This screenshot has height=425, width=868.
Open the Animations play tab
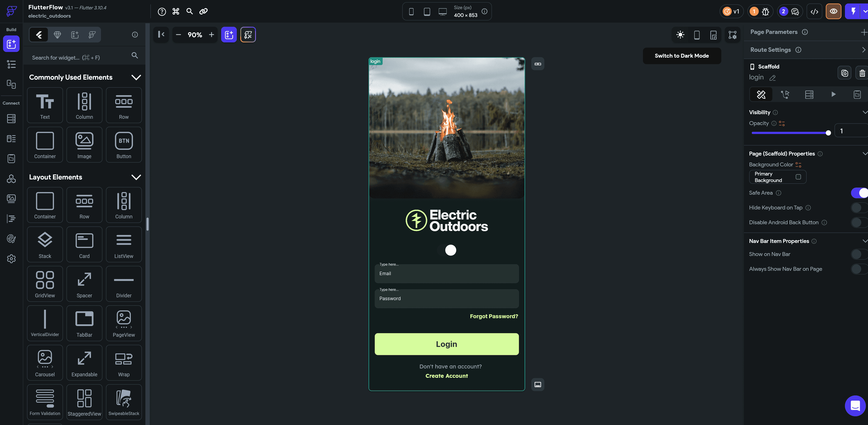[x=833, y=95]
